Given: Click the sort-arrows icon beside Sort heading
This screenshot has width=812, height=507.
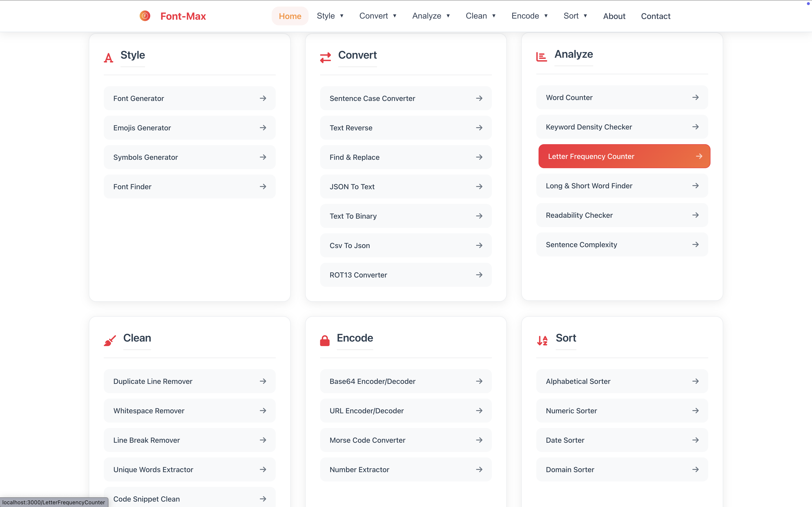Looking at the screenshot, I should pyautogui.click(x=543, y=340).
